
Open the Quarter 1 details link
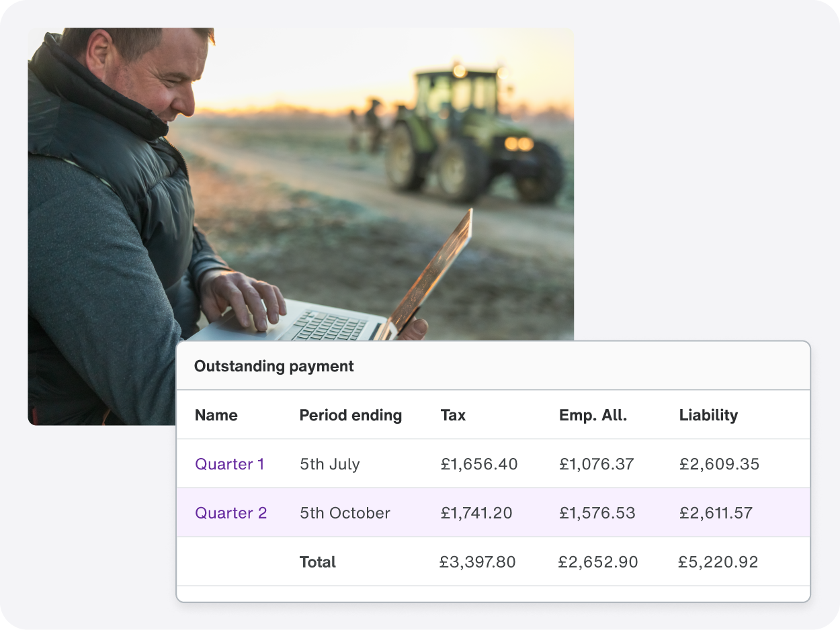coord(230,464)
